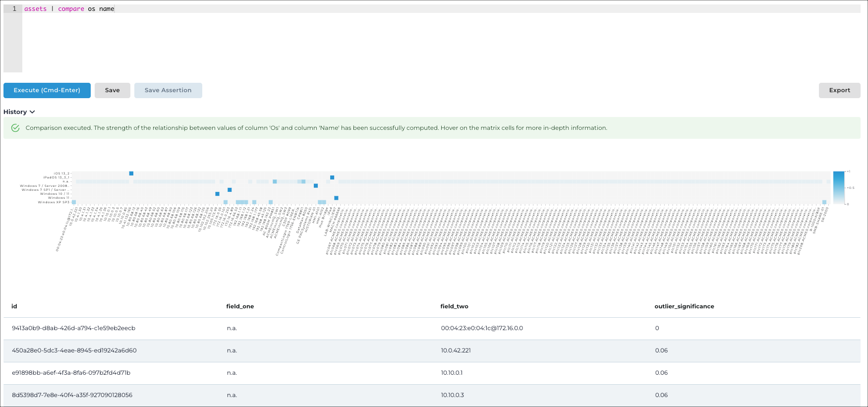Screen dimensions: 868x407
Task: Click the dark blue cell in Windows 11 row
Action: pos(336,198)
